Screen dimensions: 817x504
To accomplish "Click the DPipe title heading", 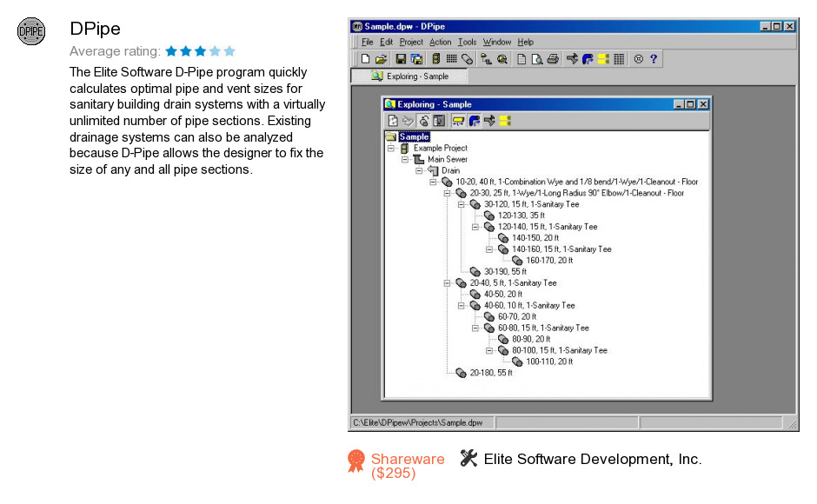I will [x=95, y=29].
